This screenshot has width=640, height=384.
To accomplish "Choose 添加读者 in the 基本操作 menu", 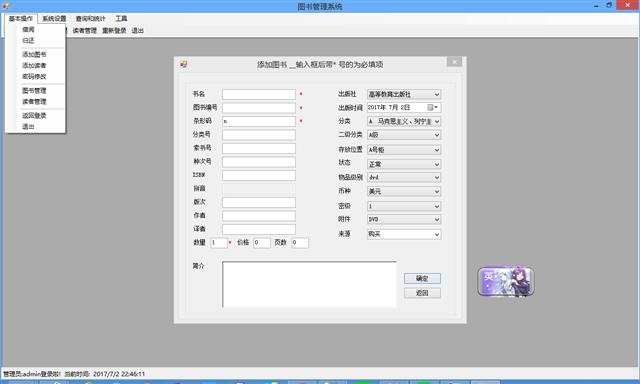I will (34, 65).
